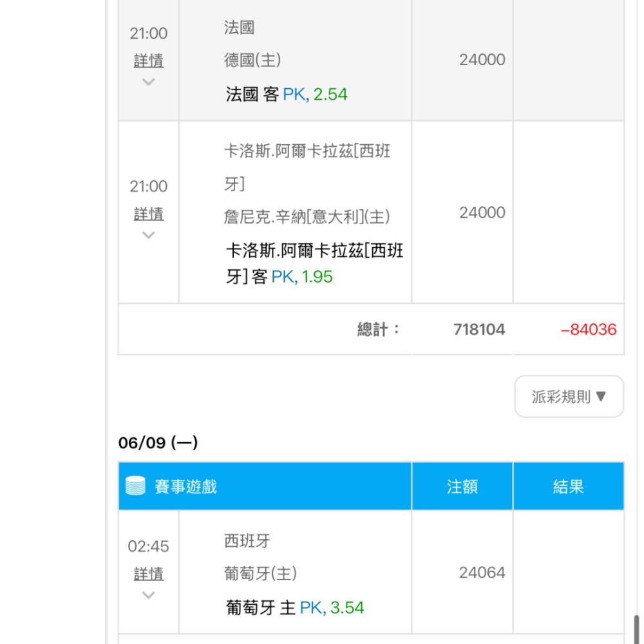
Task: Click the 卡洛斯.阿爾卡拉茲 客 PK, 1.95 bet
Action: [314, 264]
